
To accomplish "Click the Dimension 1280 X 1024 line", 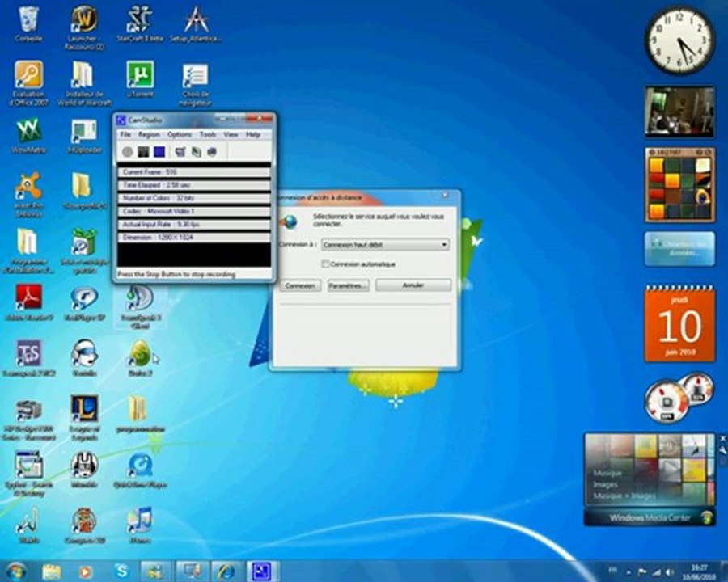I will [194, 237].
